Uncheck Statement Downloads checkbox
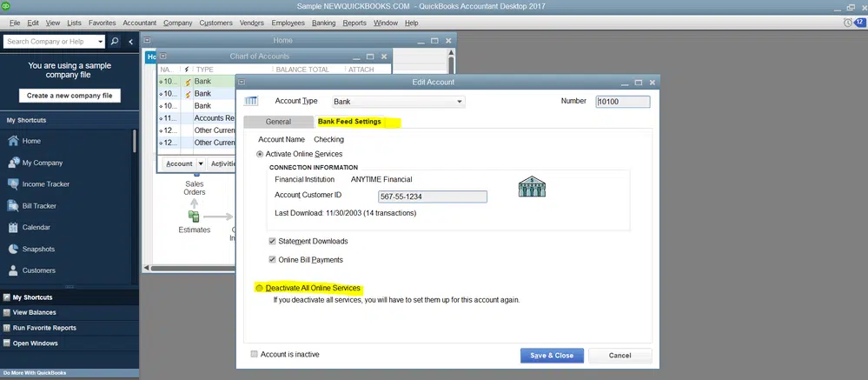Viewport: 868px width, 380px height. (x=272, y=242)
